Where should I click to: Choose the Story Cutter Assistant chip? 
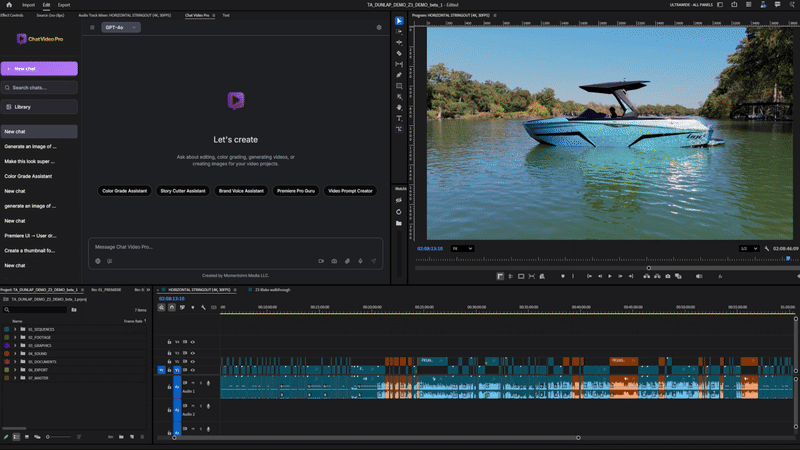click(183, 191)
